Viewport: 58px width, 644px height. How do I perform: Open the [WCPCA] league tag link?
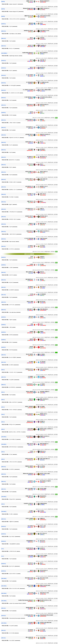tap(3, 24)
